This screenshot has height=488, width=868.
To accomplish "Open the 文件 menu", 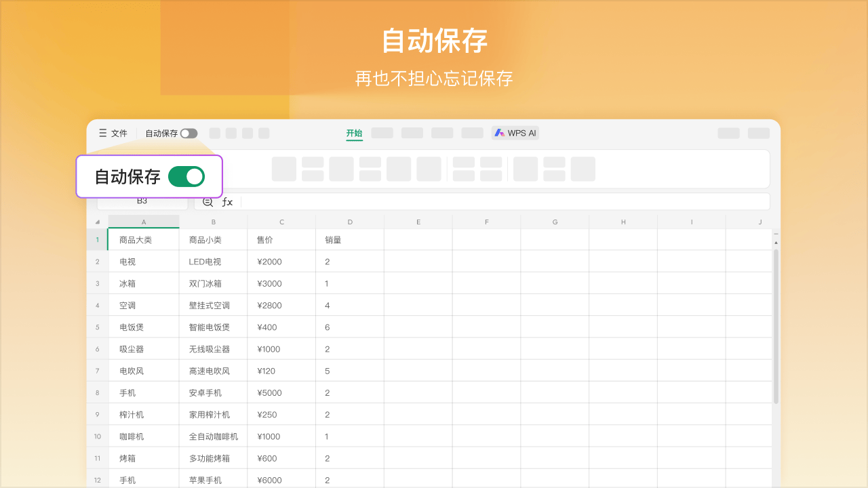I will click(118, 133).
